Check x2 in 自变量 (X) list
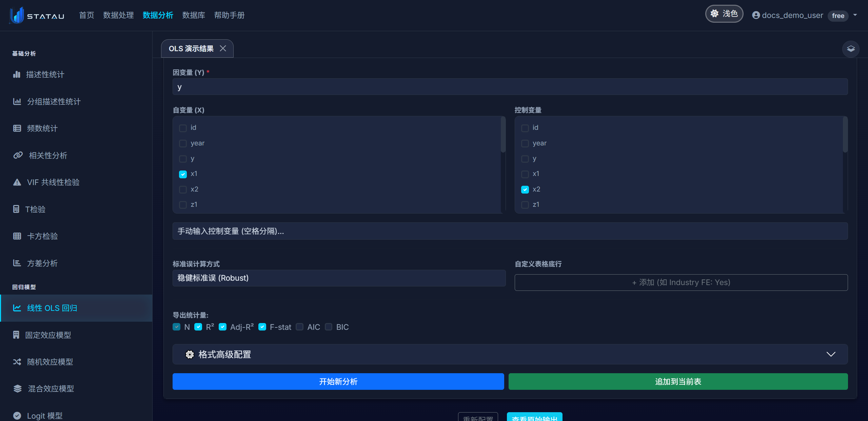Image resolution: width=868 pixels, height=421 pixels. (183, 189)
